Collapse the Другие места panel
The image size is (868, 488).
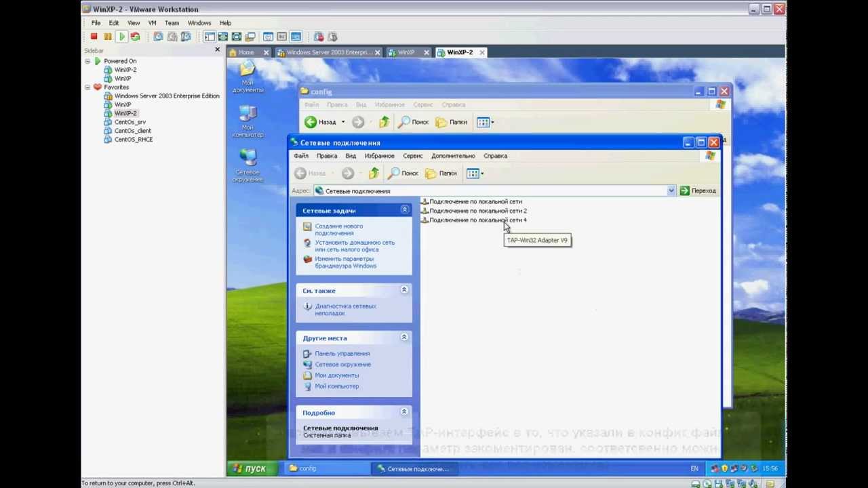404,338
